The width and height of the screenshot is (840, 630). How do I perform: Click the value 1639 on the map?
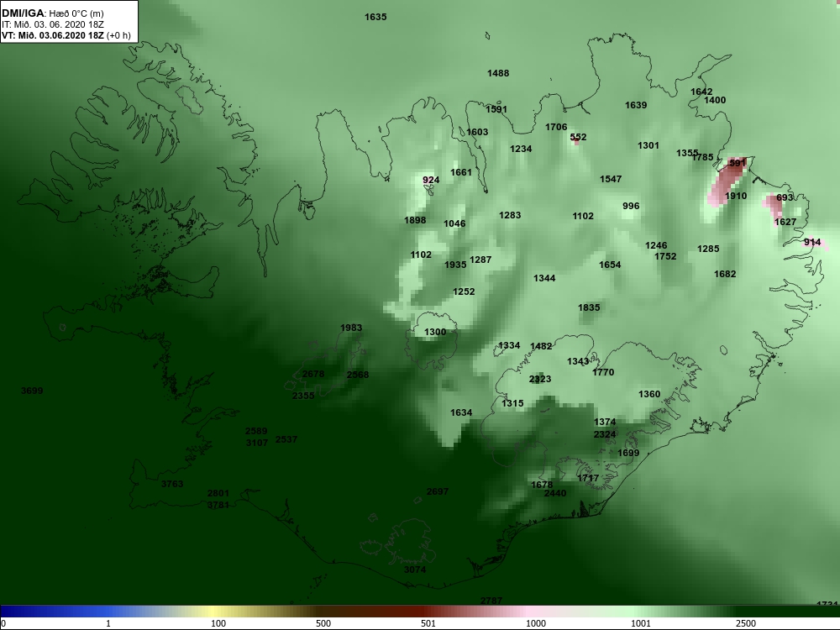[636, 105]
